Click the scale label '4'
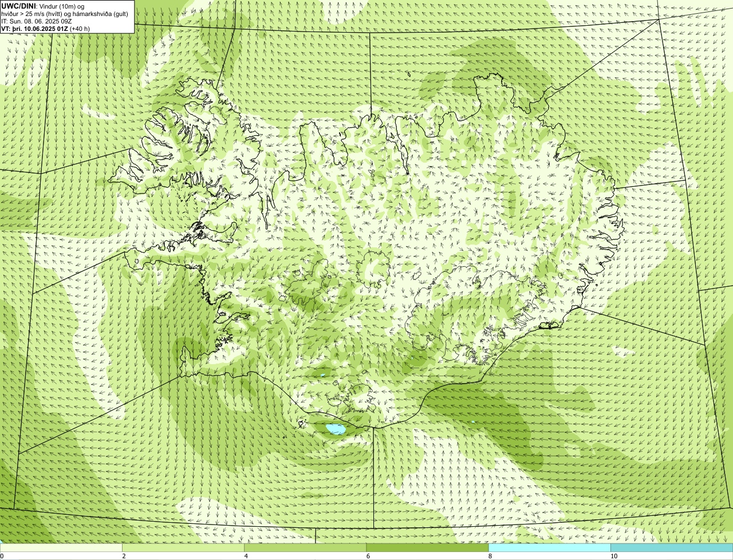733x560 pixels. coord(246,556)
